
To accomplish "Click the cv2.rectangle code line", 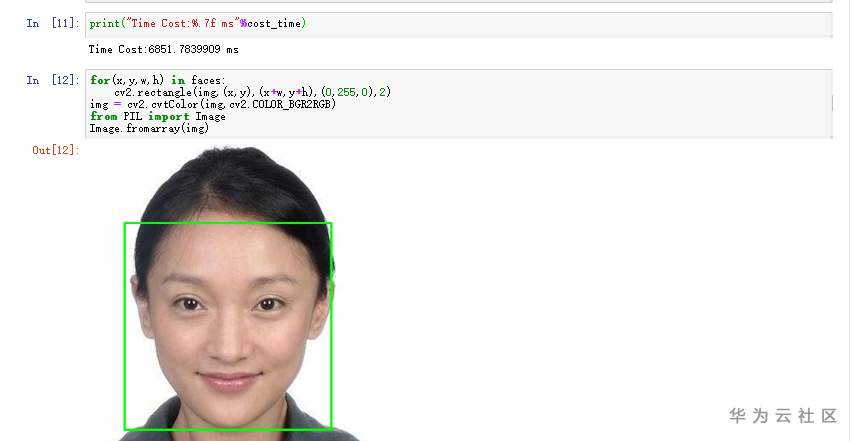I will (252, 92).
